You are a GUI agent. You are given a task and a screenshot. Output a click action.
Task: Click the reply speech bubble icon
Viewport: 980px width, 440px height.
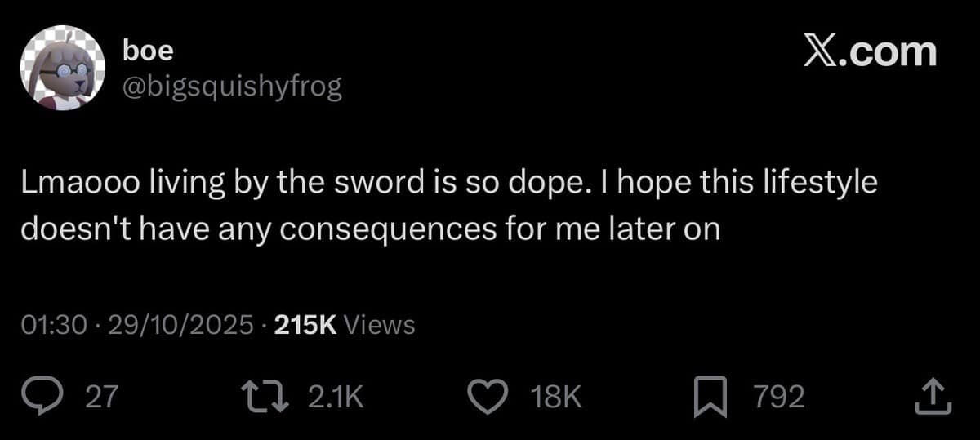[59, 397]
